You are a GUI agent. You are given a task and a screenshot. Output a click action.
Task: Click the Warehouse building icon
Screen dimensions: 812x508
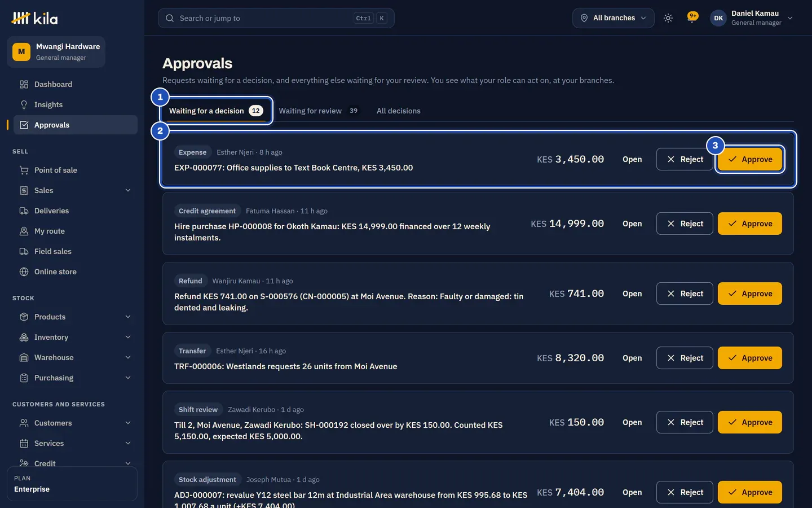point(24,357)
